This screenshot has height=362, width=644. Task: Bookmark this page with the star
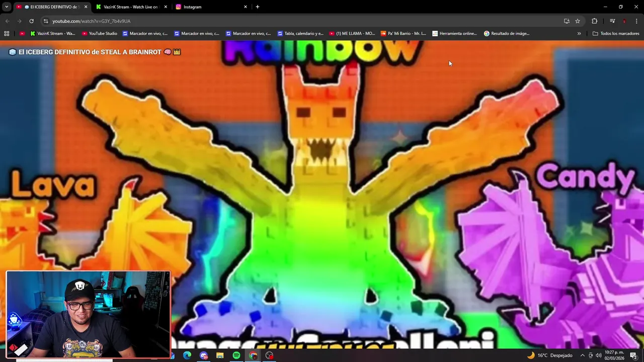(x=578, y=21)
